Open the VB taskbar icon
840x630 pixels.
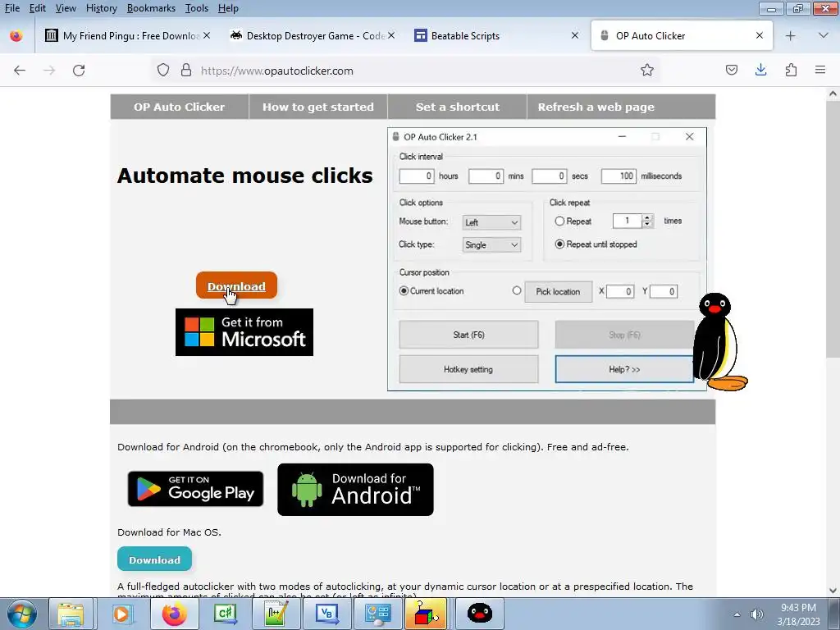point(326,614)
